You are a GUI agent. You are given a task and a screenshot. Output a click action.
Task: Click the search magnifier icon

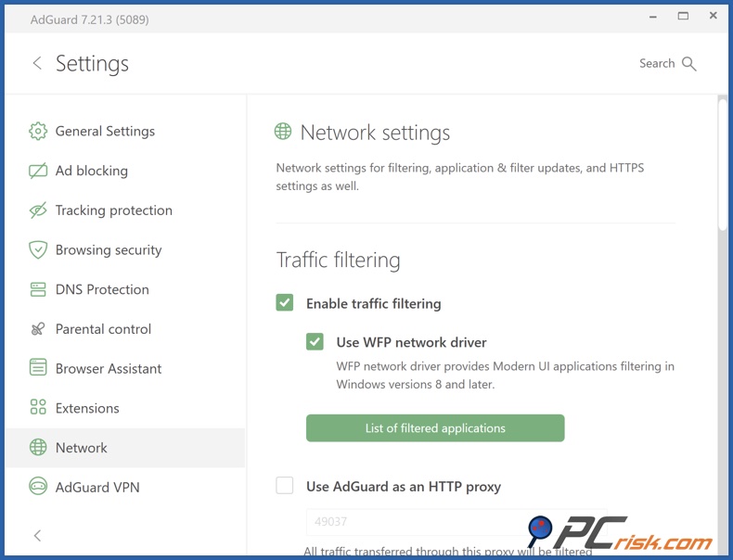pyautogui.click(x=688, y=64)
